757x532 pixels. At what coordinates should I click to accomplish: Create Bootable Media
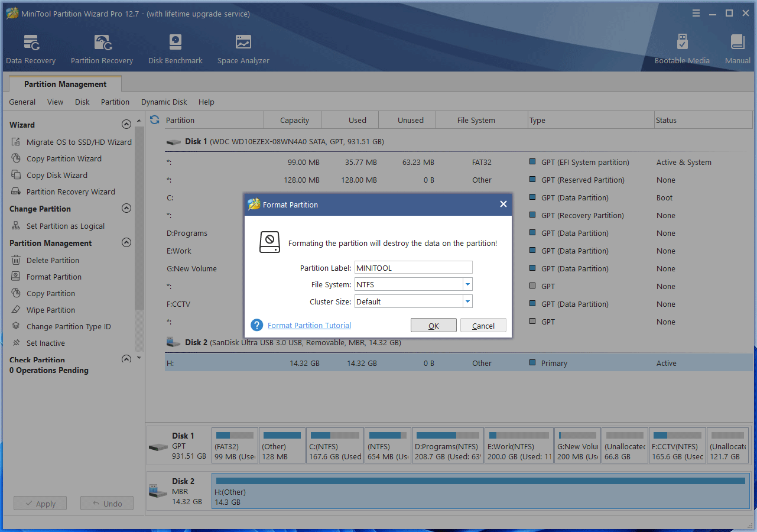click(682, 49)
